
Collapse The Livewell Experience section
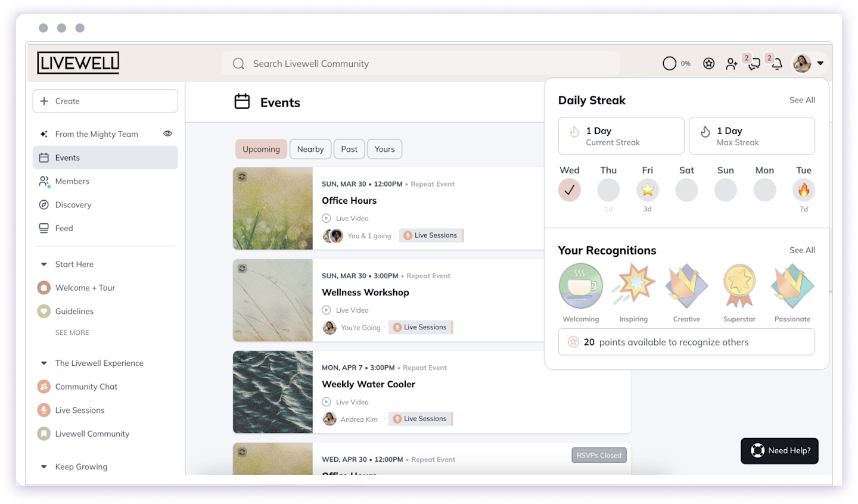click(x=43, y=363)
